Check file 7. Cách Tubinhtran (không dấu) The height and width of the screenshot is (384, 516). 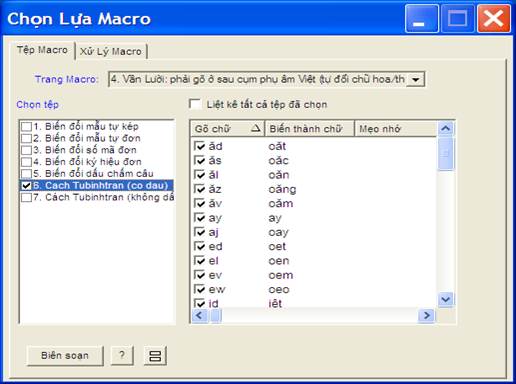point(26,197)
